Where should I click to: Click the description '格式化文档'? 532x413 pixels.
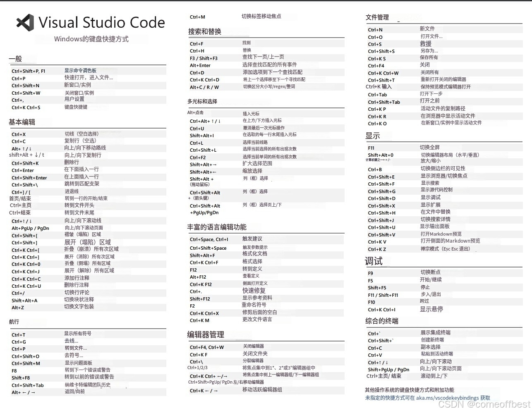[255, 253]
